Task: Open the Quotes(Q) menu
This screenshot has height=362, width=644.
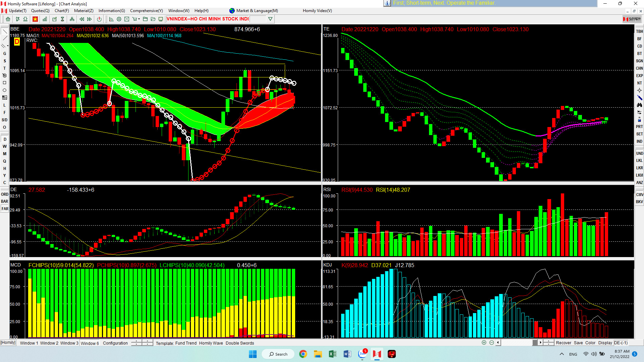Action: coord(40,11)
